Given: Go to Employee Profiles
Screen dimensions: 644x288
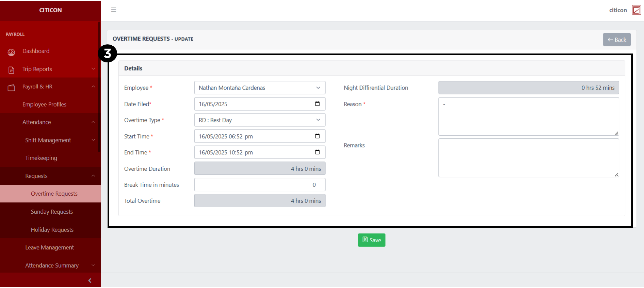Looking at the screenshot, I should [44, 104].
